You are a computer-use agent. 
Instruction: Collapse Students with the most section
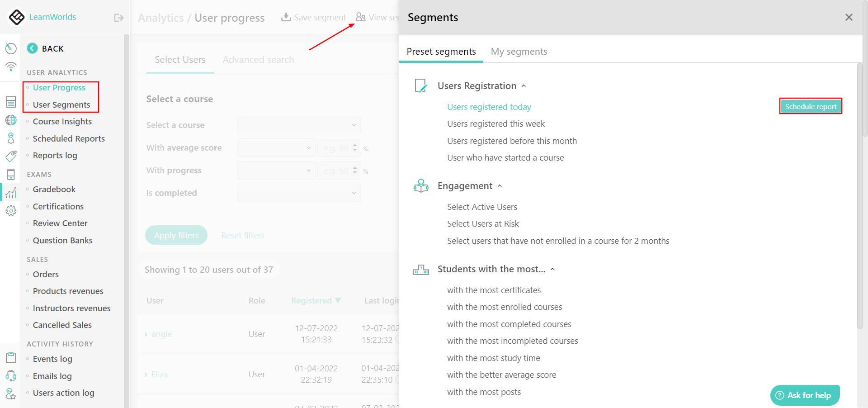[552, 269]
